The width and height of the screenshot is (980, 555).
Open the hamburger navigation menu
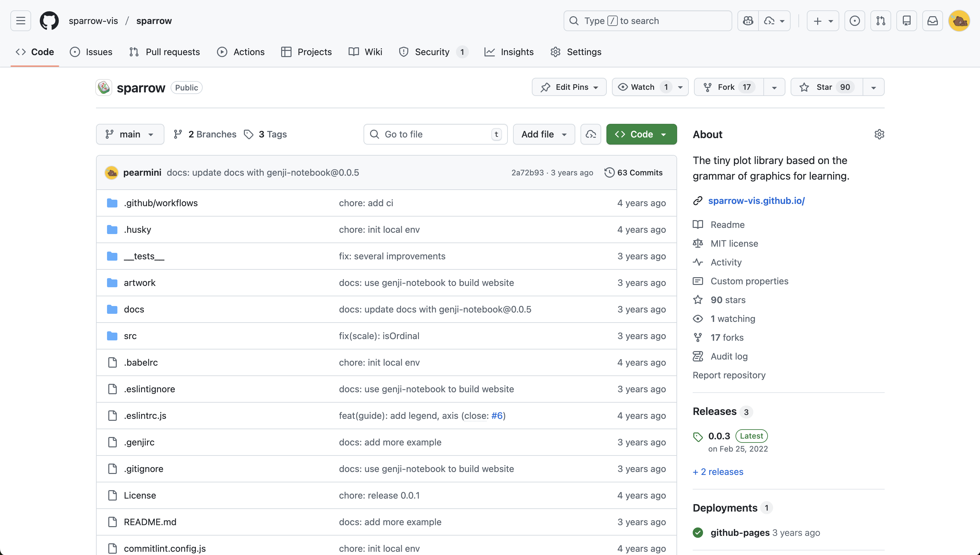tap(20, 20)
